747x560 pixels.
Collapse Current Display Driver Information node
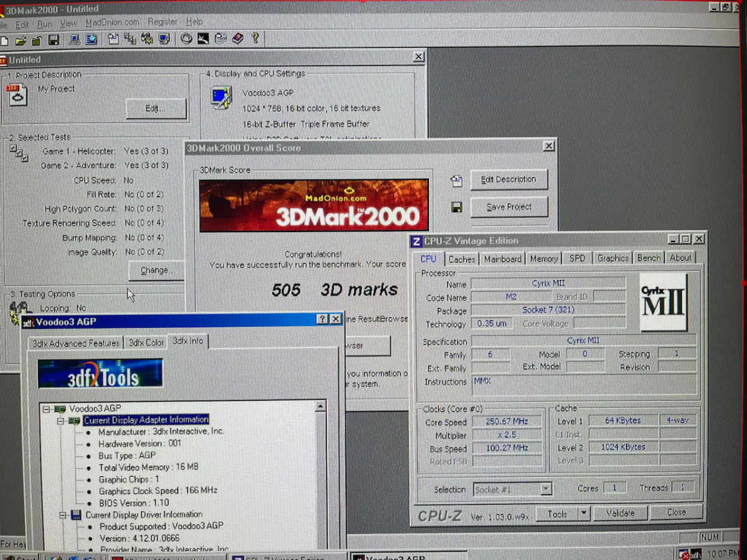tap(62, 515)
